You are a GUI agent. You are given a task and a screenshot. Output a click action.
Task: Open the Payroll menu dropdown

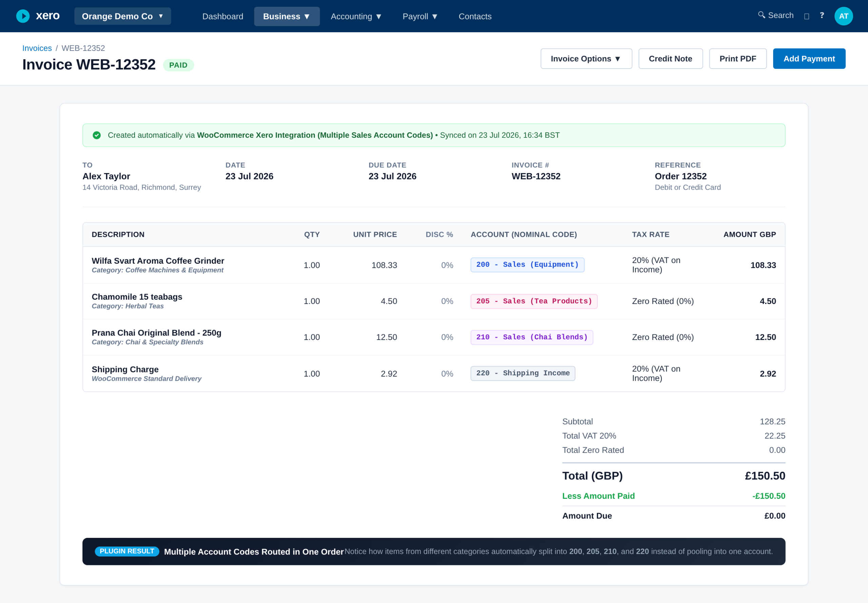click(x=420, y=16)
